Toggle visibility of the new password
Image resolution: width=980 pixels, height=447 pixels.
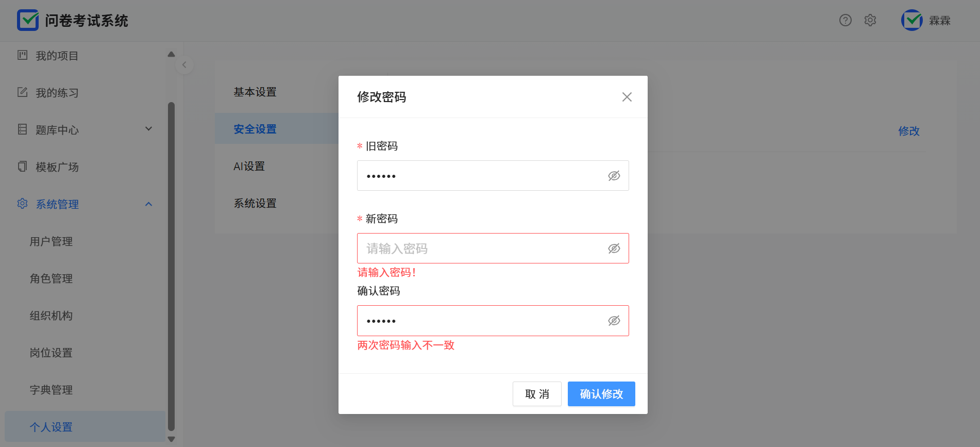click(614, 249)
